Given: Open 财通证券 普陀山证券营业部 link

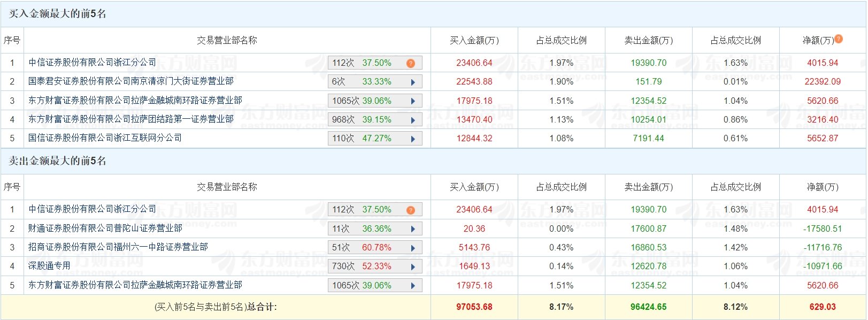Looking at the screenshot, I should coord(105,228).
